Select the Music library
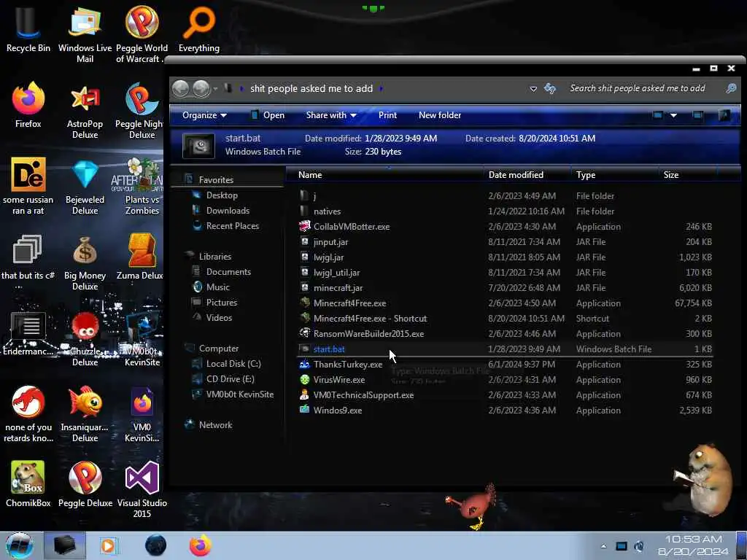Image resolution: width=747 pixels, height=560 pixels. click(217, 287)
